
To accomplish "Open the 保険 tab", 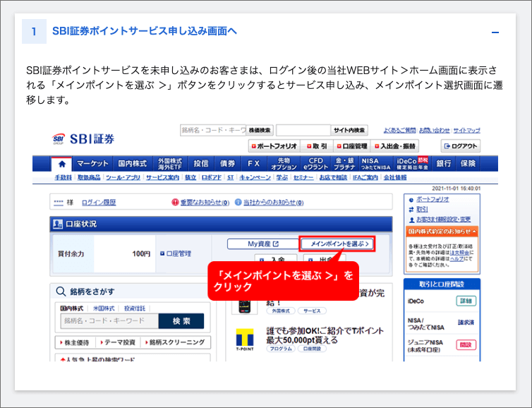I will click(x=468, y=164).
